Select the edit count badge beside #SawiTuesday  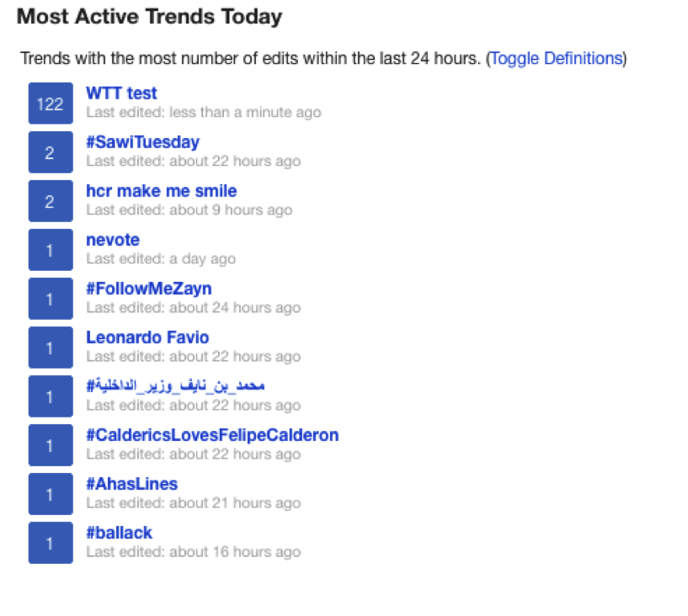(x=51, y=152)
